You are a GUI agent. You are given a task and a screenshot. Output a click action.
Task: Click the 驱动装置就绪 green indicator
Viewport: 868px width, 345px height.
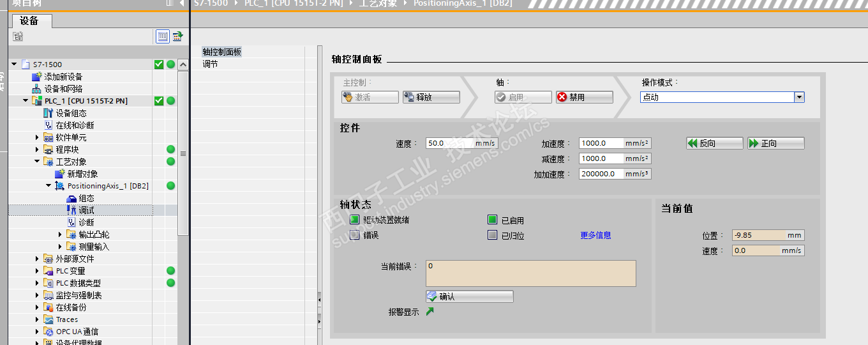click(x=355, y=220)
